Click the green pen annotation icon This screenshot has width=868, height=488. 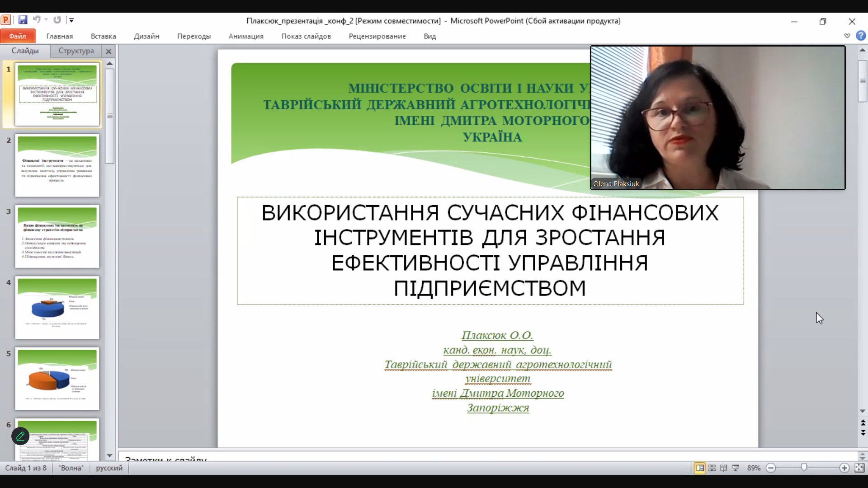coord(20,436)
